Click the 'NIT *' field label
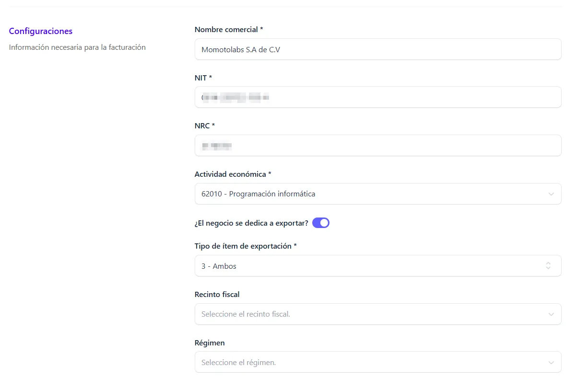The width and height of the screenshot is (588, 389). [203, 78]
